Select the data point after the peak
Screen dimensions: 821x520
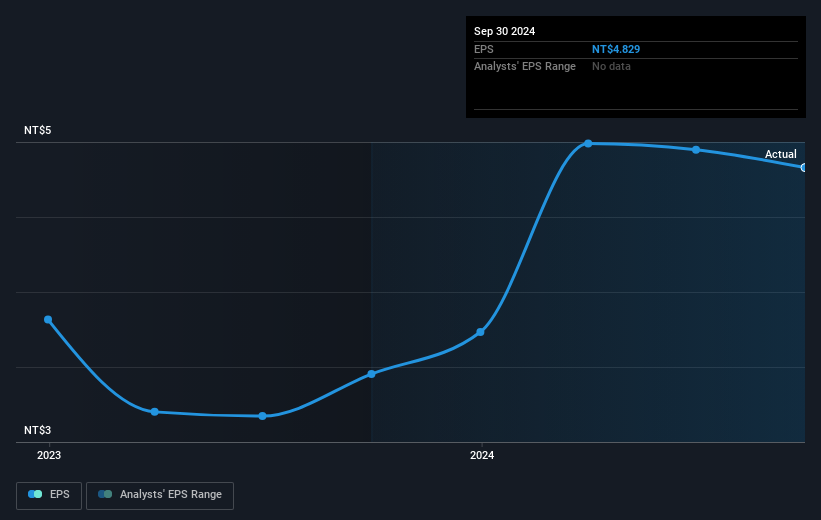coord(696,150)
